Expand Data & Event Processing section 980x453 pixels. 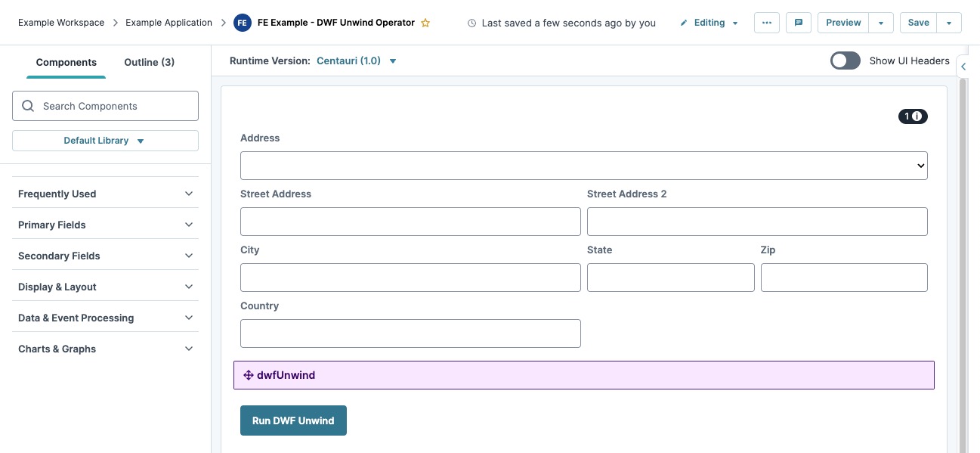tap(105, 318)
